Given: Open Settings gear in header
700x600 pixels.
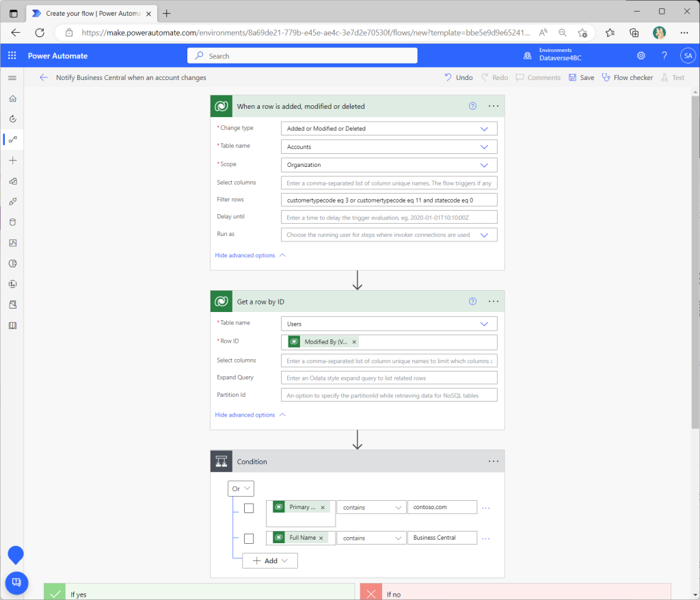Looking at the screenshot, I should click(x=641, y=55).
